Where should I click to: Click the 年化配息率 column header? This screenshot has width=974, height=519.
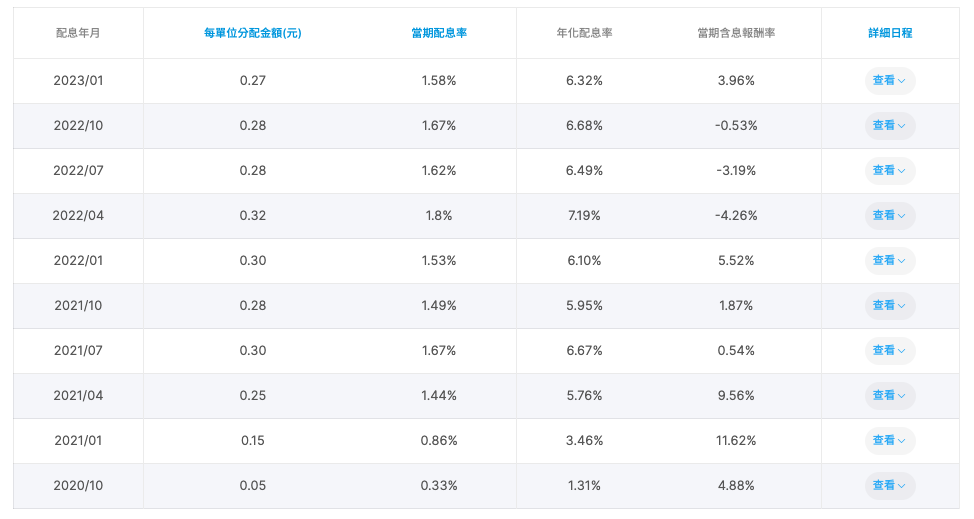(584, 33)
